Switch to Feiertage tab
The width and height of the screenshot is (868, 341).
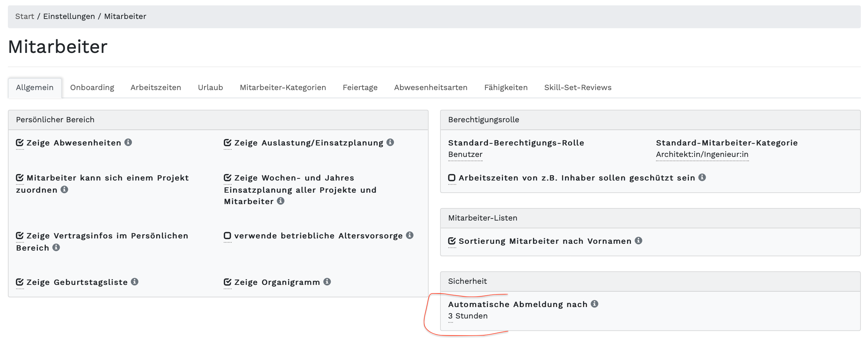360,88
